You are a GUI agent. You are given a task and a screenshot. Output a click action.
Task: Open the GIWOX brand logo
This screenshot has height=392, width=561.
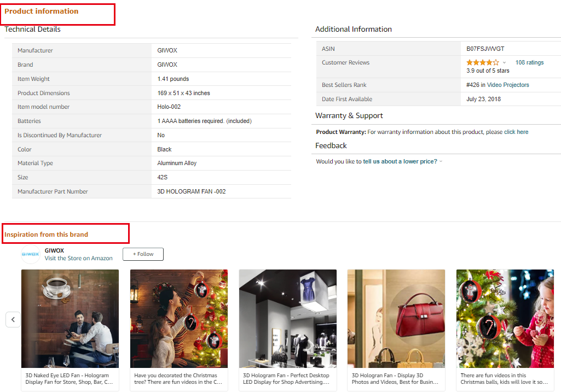[x=31, y=254]
